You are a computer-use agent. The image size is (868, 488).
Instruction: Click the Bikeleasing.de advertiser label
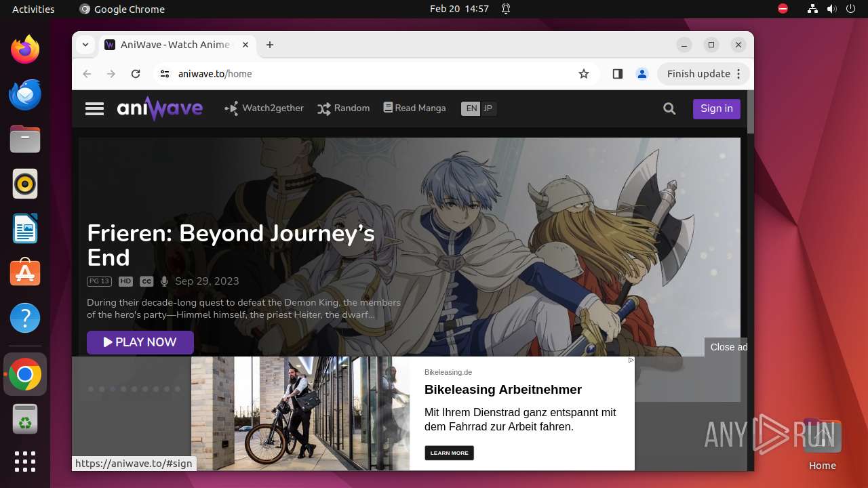click(x=448, y=372)
